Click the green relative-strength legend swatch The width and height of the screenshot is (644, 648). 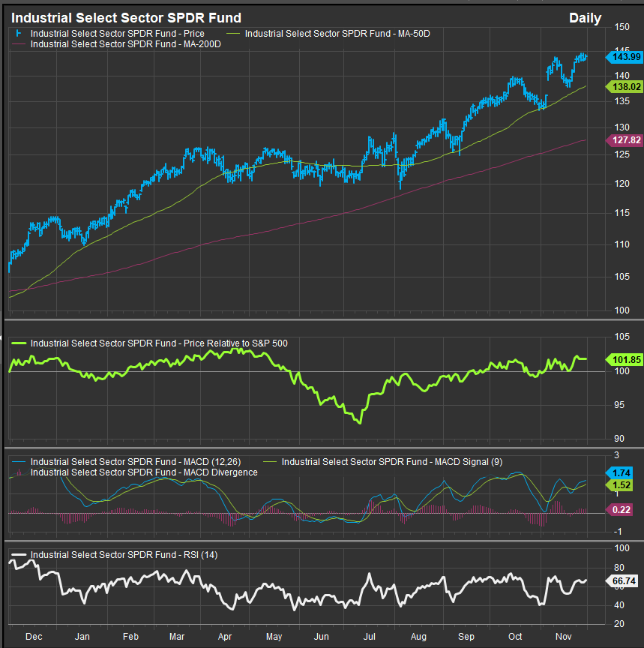pyautogui.click(x=19, y=343)
